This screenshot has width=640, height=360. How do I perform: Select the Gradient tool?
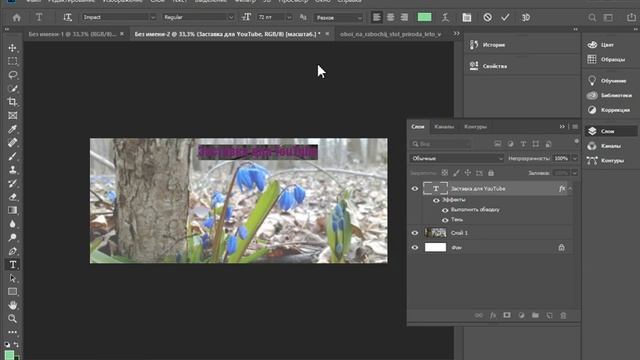12,210
